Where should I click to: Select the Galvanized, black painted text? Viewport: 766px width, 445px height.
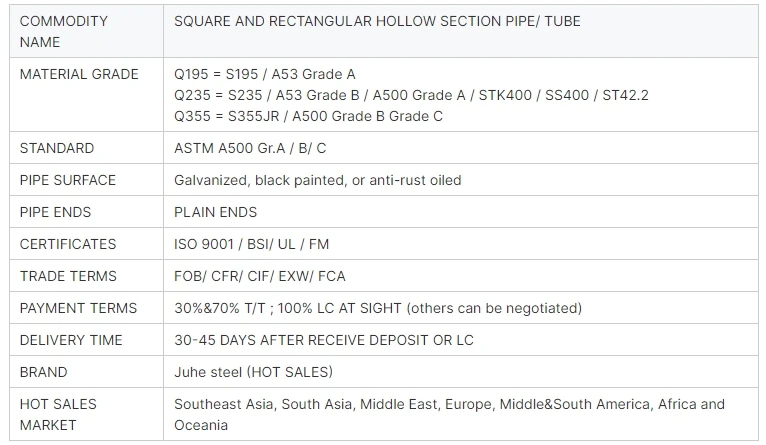(x=317, y=180)
